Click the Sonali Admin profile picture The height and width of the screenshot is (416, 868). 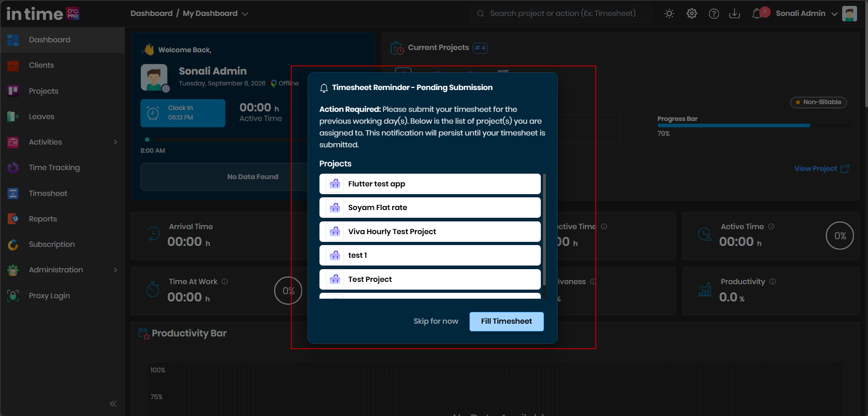tap(154, 77)
